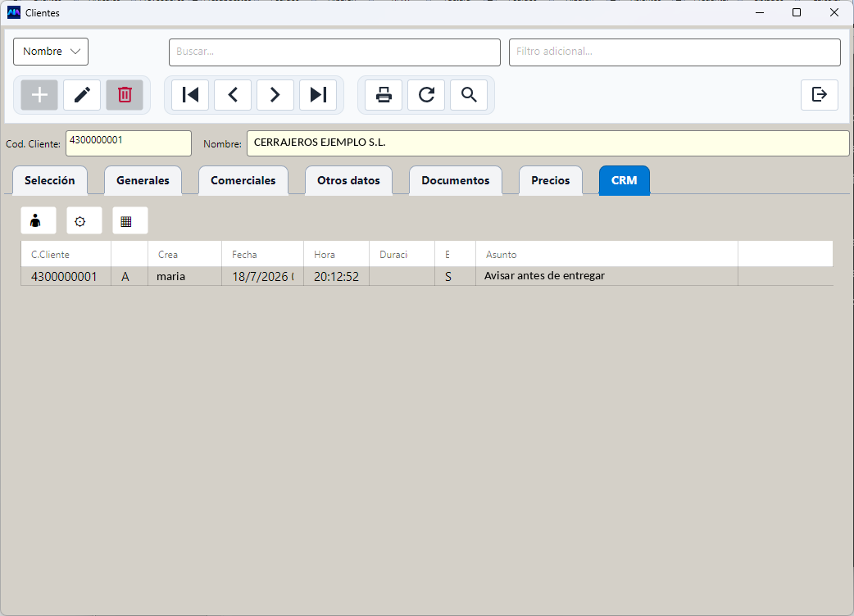Click the Asunto column header

coord(606,254)
